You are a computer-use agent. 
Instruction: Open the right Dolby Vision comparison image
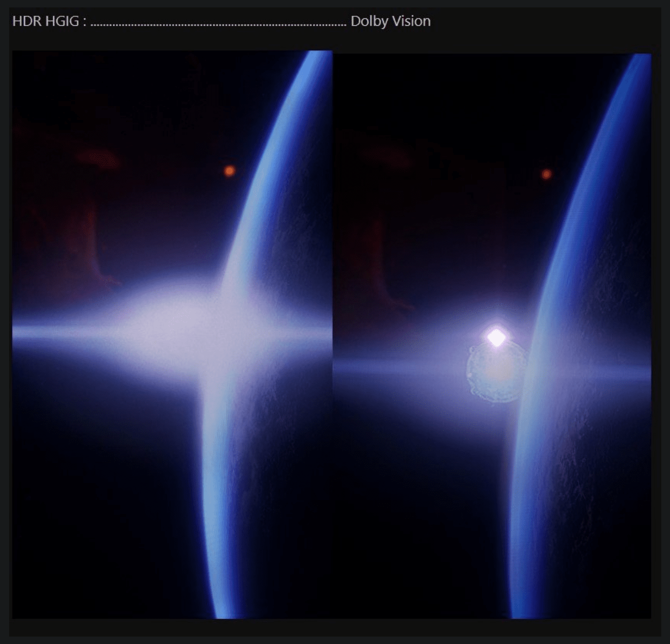(492, 336)
